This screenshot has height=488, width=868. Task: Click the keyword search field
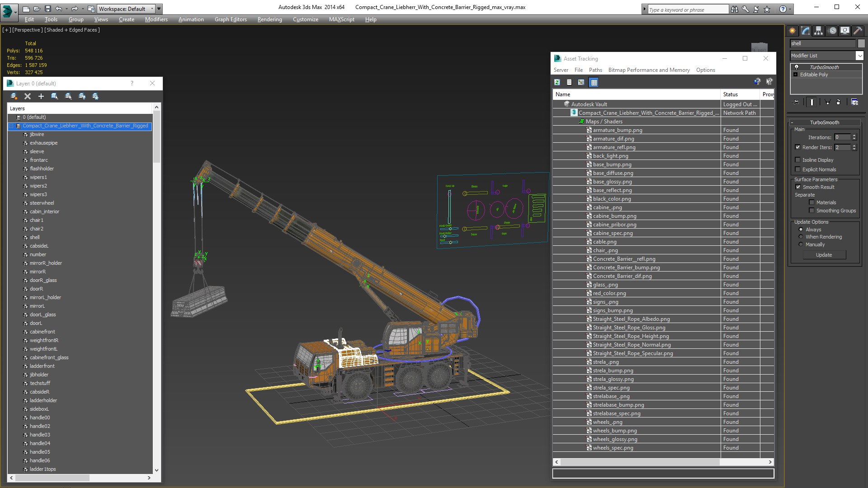click(x=688, y=9)
